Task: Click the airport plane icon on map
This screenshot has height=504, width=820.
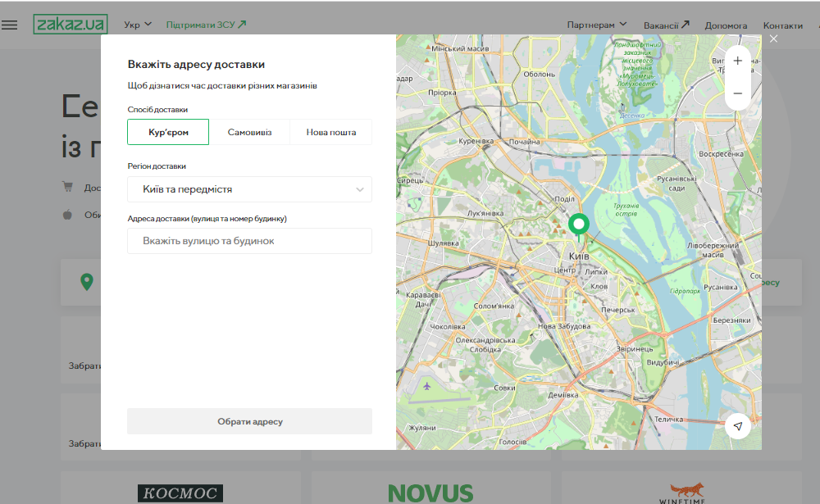Action: 426,386
